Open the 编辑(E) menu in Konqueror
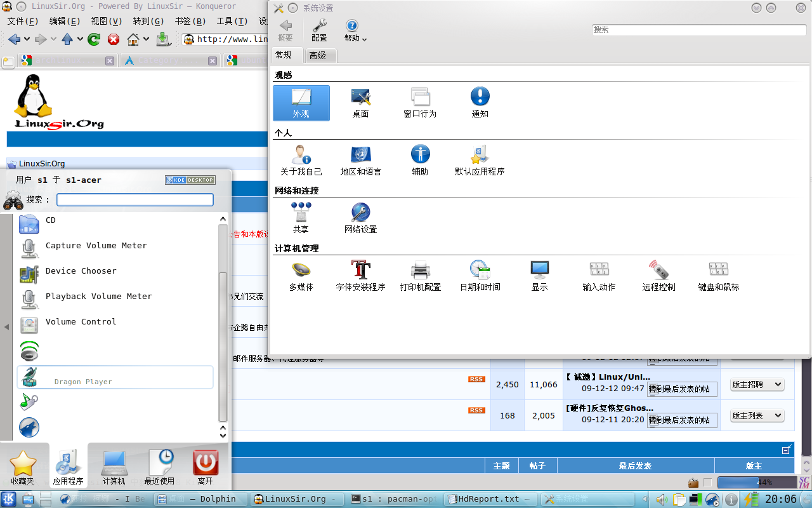The image size is (812, 508). point(65,21)
